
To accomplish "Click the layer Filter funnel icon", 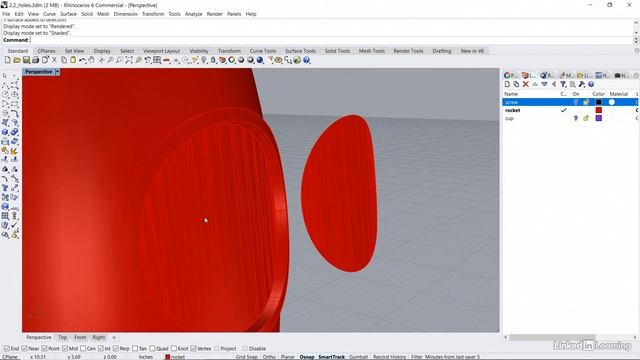I will pos(563,84).
